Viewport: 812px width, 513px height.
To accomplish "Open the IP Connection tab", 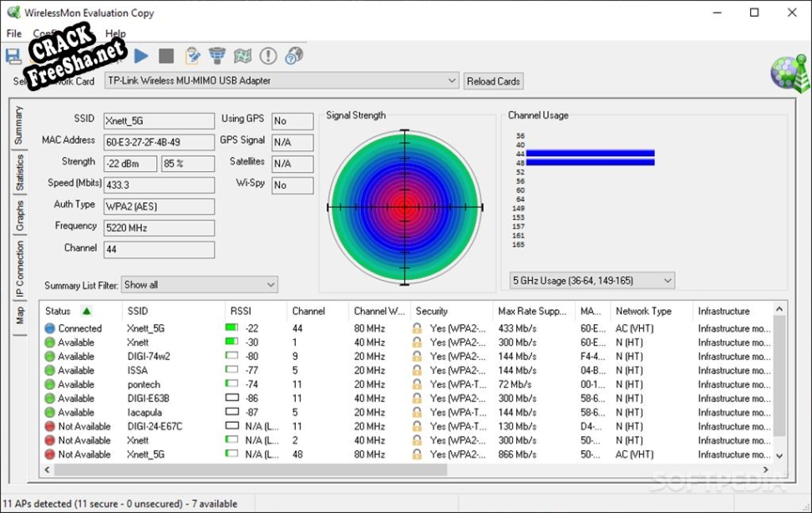I will point(19,270).
